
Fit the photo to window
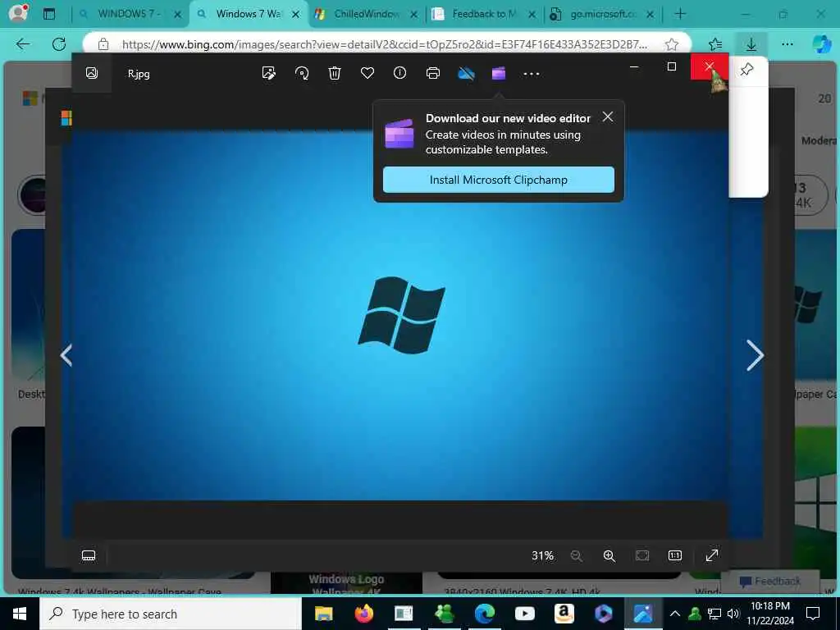pyautogui.click(x=642, y=555)
